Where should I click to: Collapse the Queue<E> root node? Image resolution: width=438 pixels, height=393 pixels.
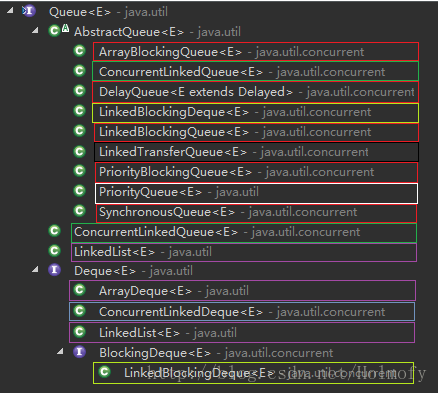(x=10, y=10)
